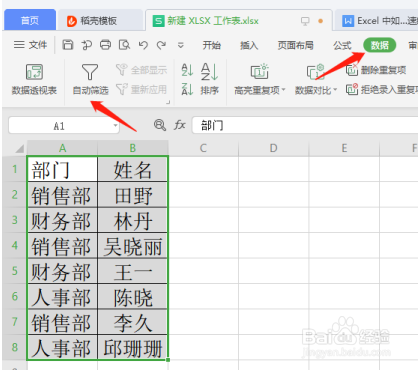
Task: Redo the last action
Action: 162,45
